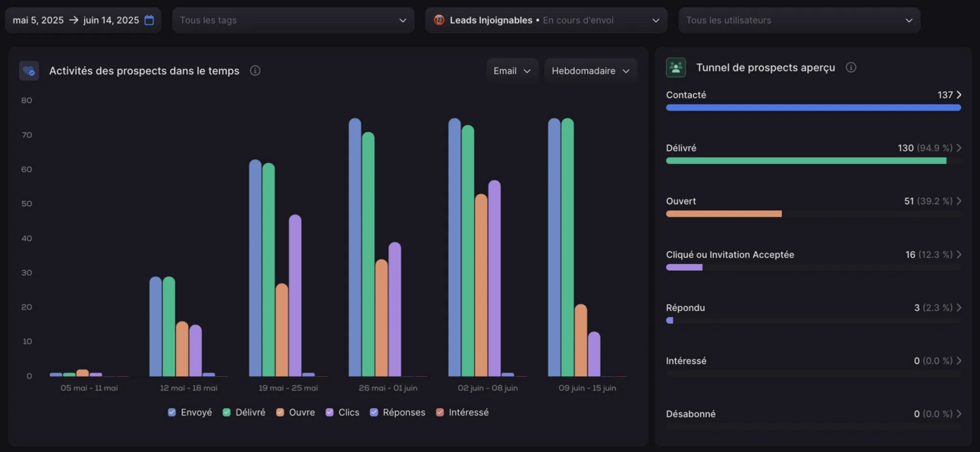This screenshot has width=980, height=452.
Task: Click the orange Ouvert progress bar
Action: tap(724, 214)
